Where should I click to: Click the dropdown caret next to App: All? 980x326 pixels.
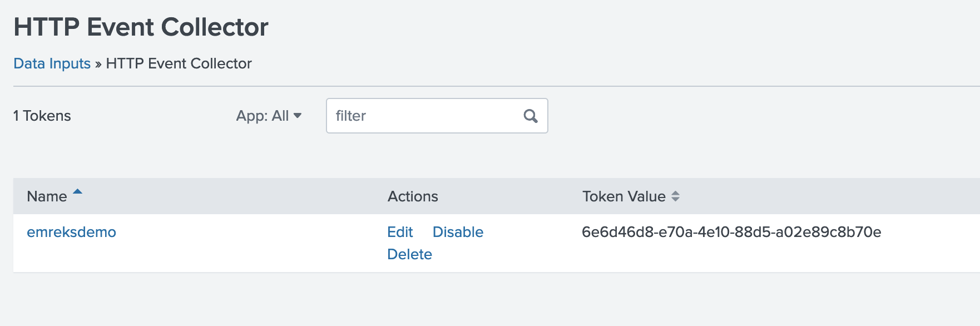pyautogui.click(x=298, y=116)
